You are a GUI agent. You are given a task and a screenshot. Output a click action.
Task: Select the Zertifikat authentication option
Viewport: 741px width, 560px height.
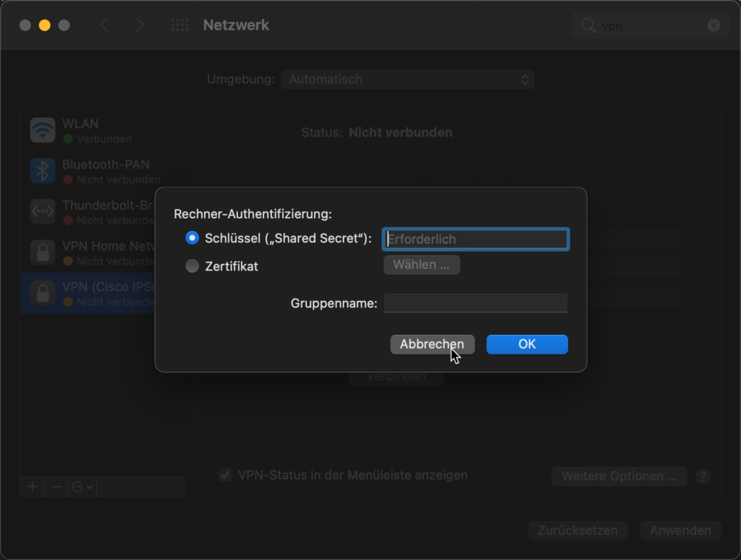[192, 266]
